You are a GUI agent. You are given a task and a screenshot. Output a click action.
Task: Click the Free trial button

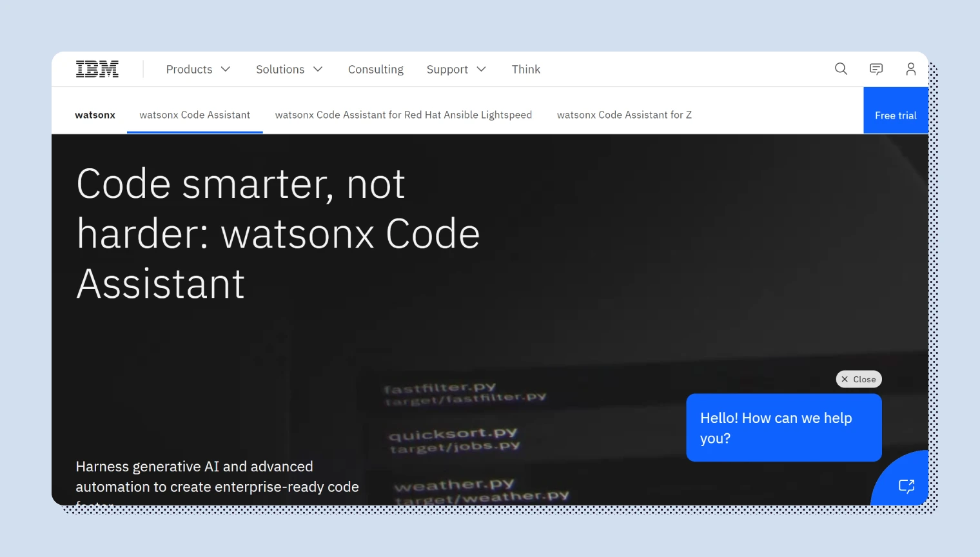click(x=896, y=111)
